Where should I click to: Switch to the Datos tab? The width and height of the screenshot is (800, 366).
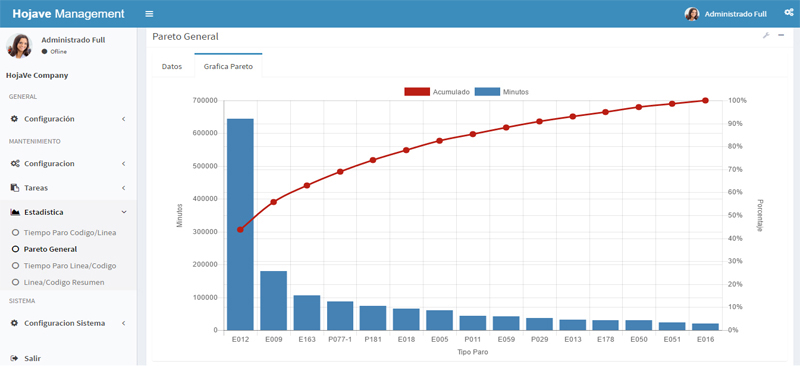pyautogui.click(x=172, y=66)
